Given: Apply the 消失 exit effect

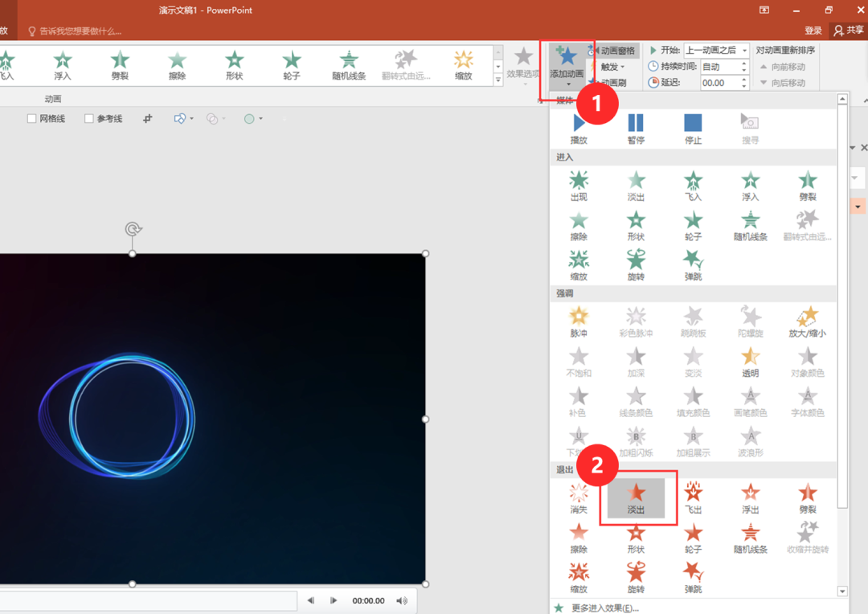Looking at the screenshot, I should tap(579, 498).
